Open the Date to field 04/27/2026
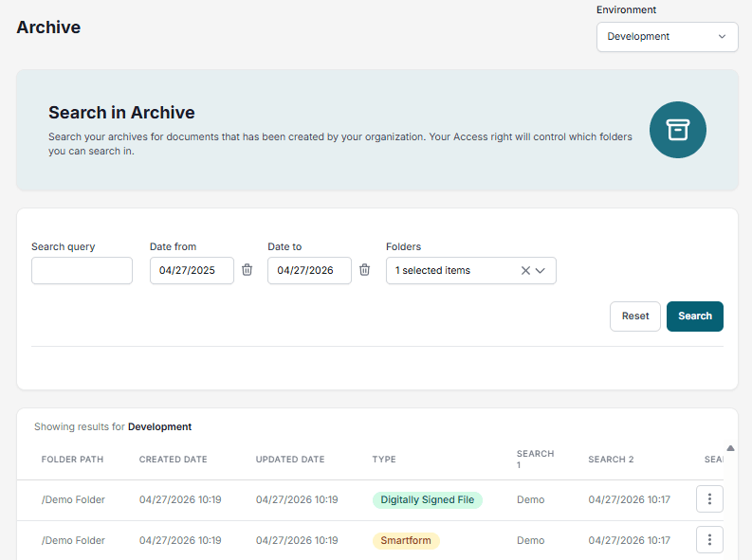The height and width of the screenshot is (560, 752). (309, 271)
